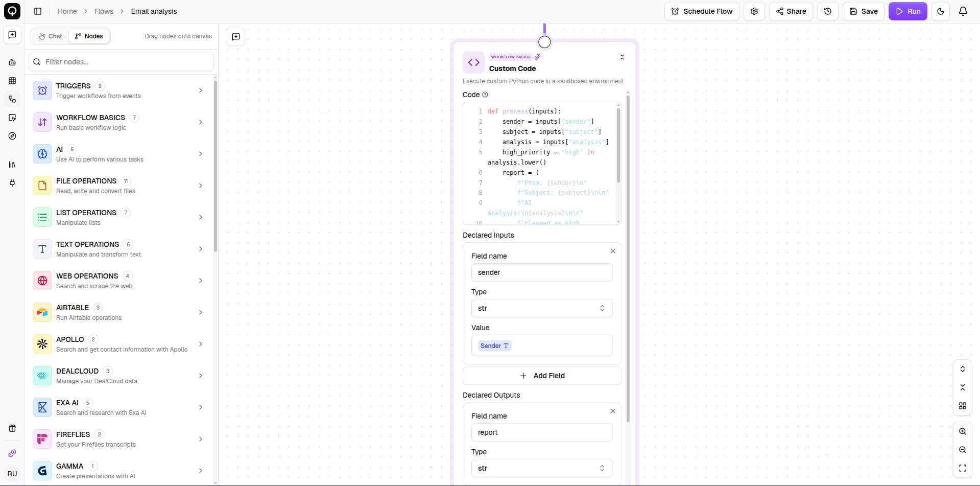Expand the LIST OPERATIONS category
The height and width of the screenshot is (486, 980).
pyautogui.click(x=118, y=217)
